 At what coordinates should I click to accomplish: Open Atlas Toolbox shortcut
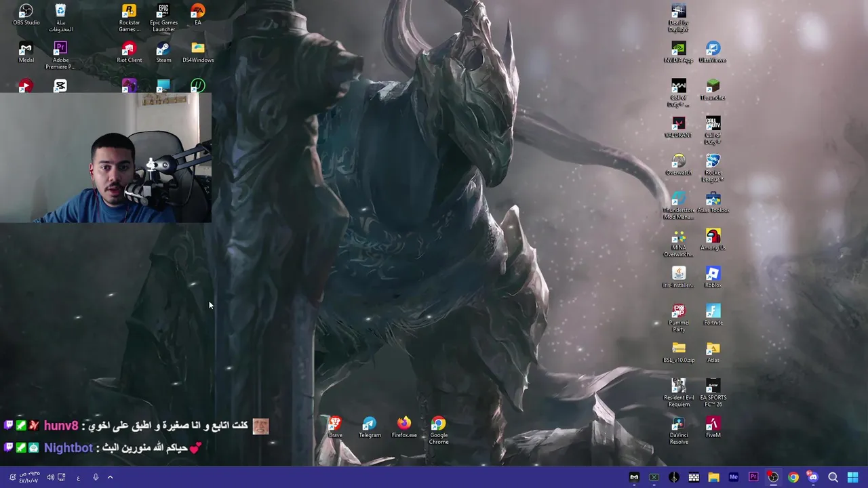tap(712, 202)
